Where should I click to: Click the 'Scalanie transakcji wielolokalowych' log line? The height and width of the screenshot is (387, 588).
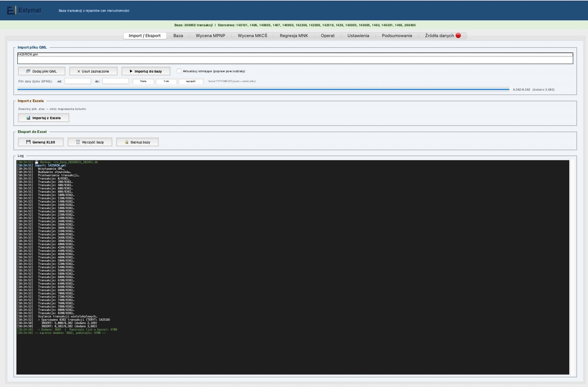pos(57,316)
